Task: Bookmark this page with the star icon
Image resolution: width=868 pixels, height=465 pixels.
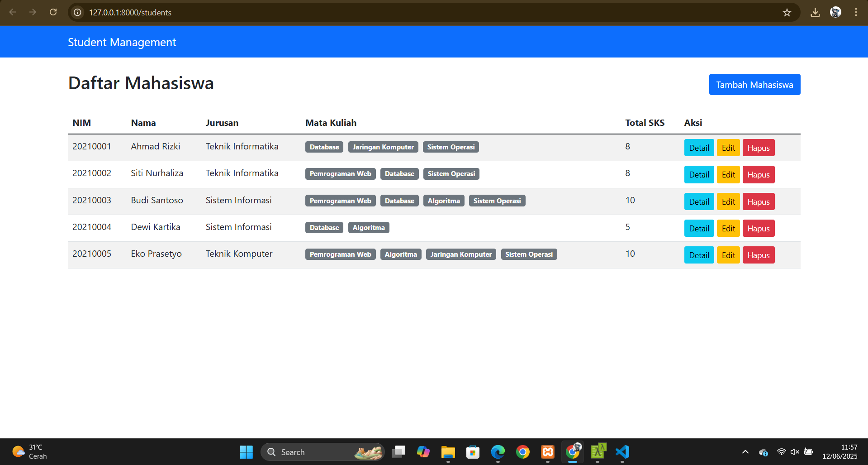Action: tap(787, 13)
